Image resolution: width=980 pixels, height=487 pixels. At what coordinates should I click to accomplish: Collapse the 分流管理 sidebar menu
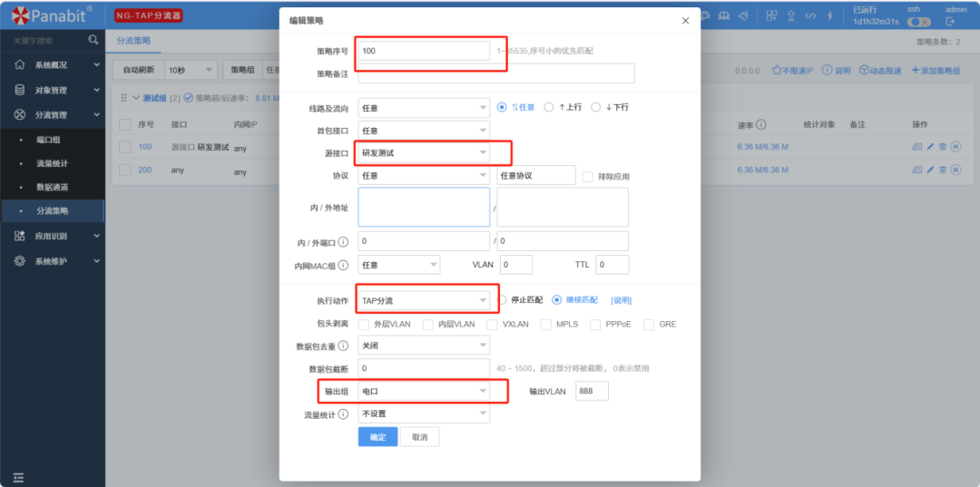pos(53,115)
